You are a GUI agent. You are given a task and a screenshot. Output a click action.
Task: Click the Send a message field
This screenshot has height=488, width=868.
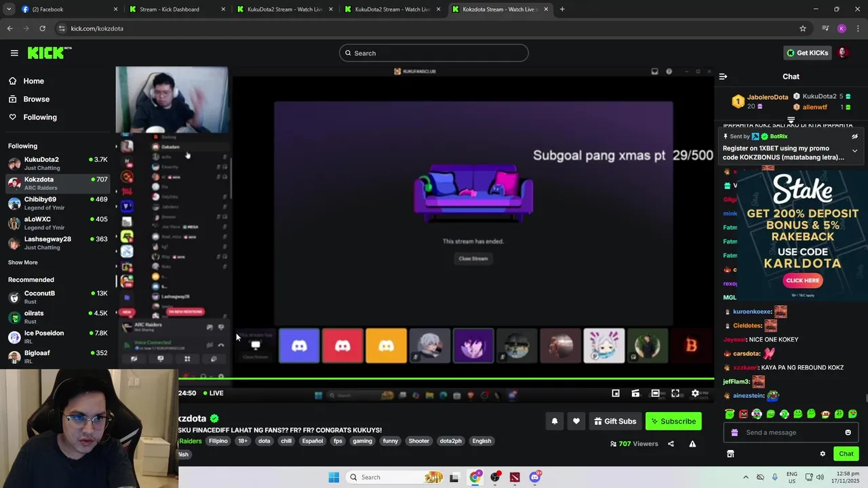coord(790,432)
